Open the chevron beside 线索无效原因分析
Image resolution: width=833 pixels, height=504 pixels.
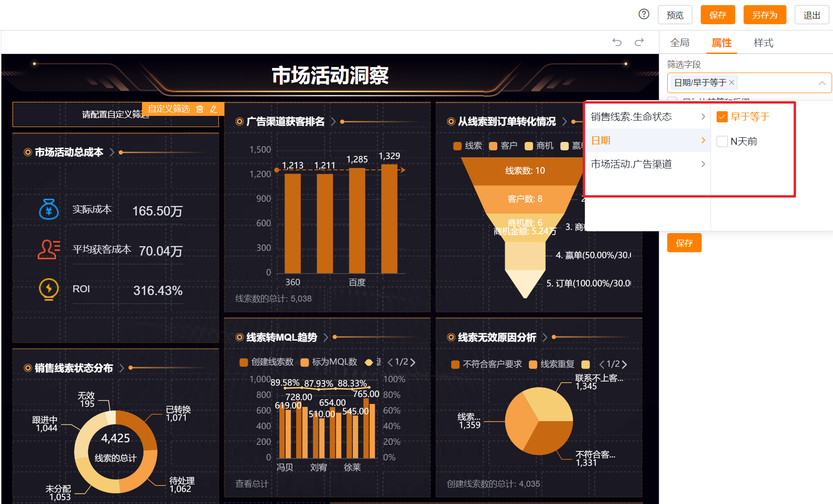point(544,337)
